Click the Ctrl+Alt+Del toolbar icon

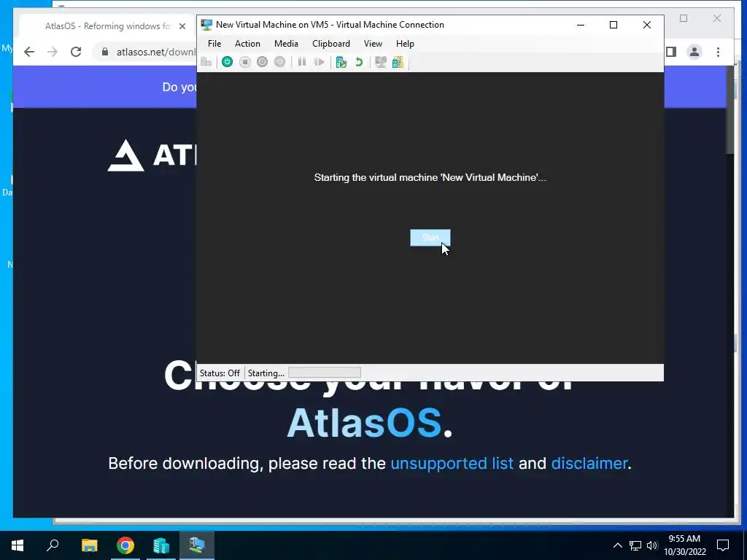pos(206,62)
